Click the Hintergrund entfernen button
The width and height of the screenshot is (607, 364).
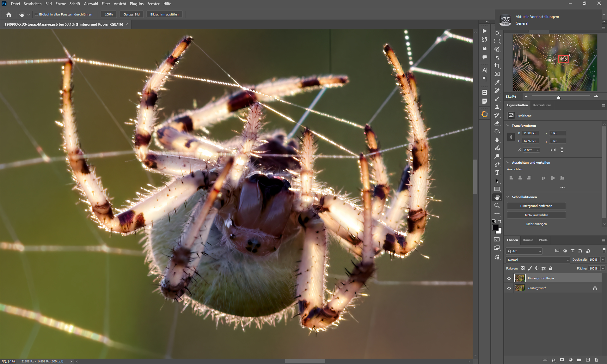point(536,206)
